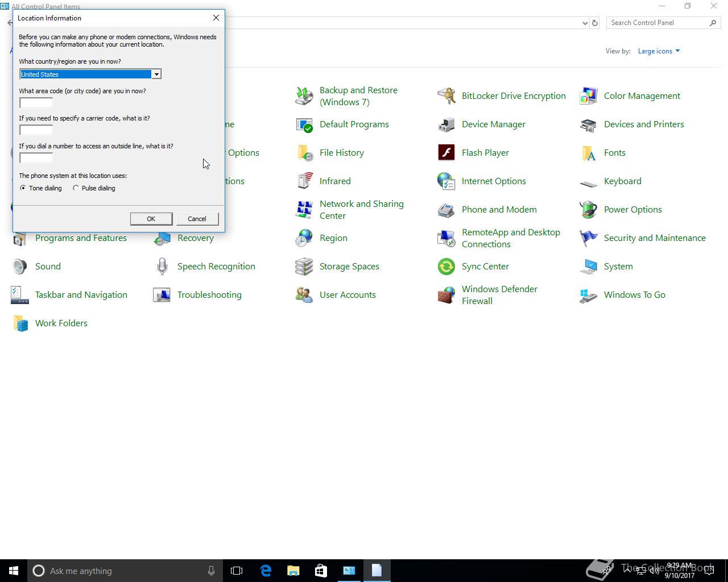
Task: Open RemoteApp and Desktop Connections icon
Action: 446,238
